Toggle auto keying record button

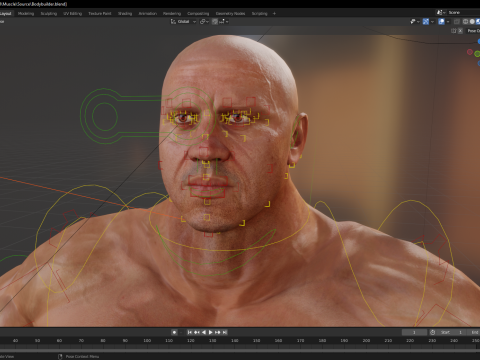174,332
